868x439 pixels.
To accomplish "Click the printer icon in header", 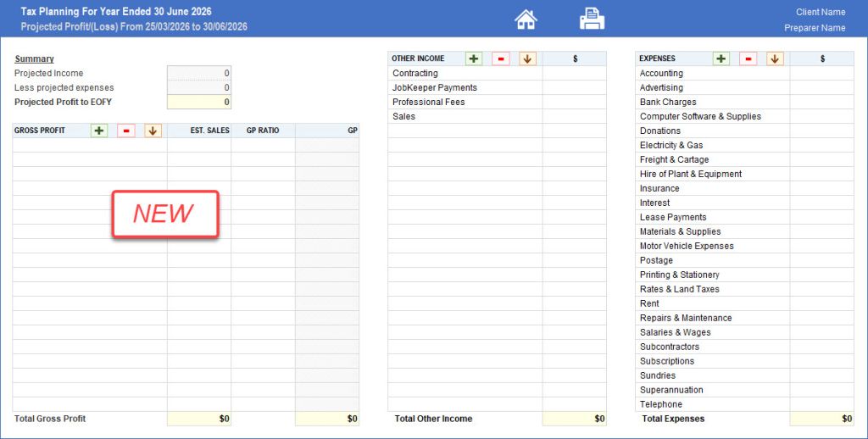I will (x=592, y=19).
